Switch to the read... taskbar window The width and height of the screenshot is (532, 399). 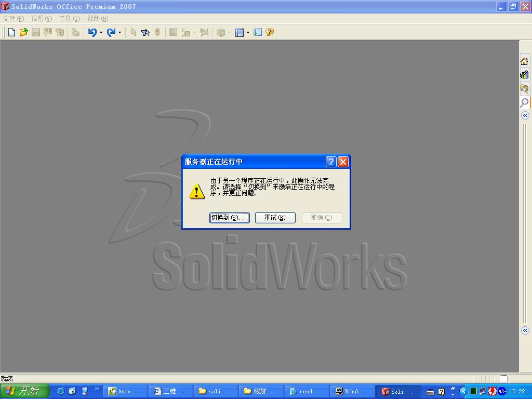tap(307, 391)
